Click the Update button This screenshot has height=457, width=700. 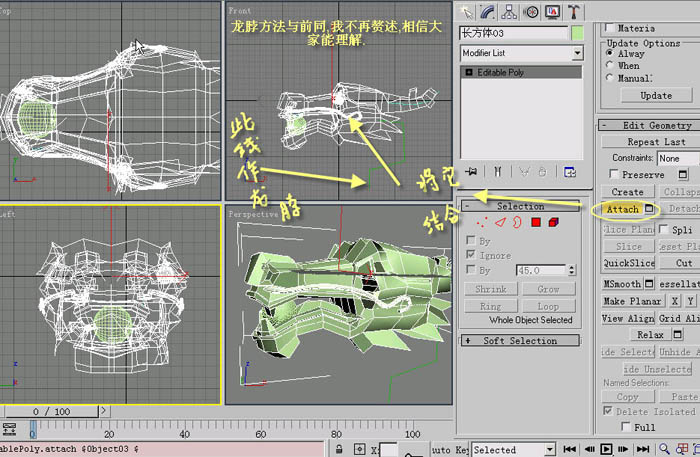(656, 96)
